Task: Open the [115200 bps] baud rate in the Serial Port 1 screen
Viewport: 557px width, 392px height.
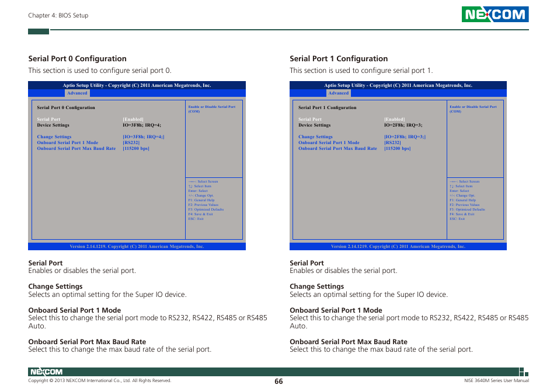Action: [x=398, y=148]
